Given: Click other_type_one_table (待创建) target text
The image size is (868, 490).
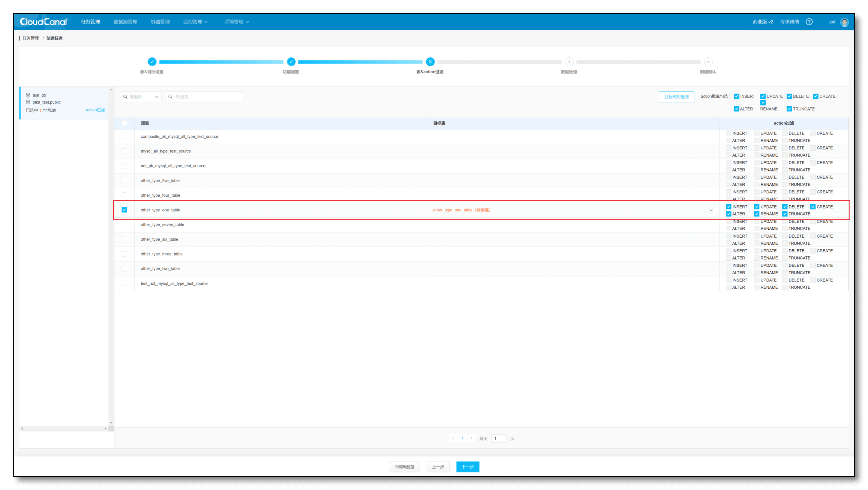Looking at the screenshot, I should (x=462, y=210).
